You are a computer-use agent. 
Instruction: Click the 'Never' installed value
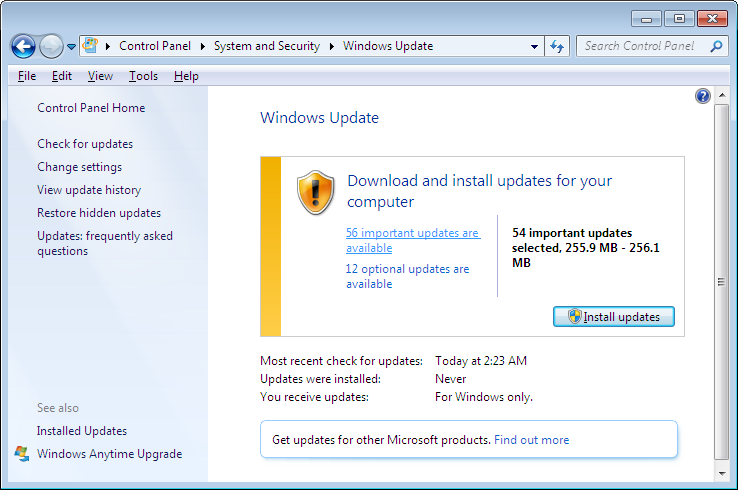point(450,379)
